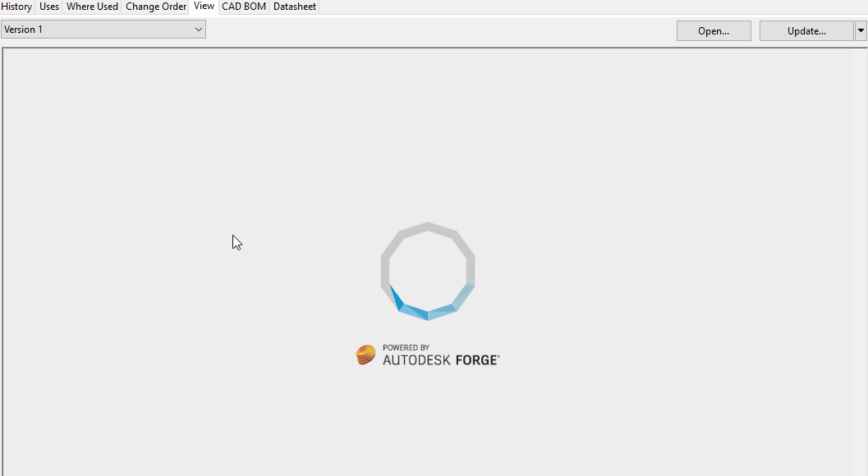868x476 pixels.
Task: Select the Change Order tab
Action: 156,7
